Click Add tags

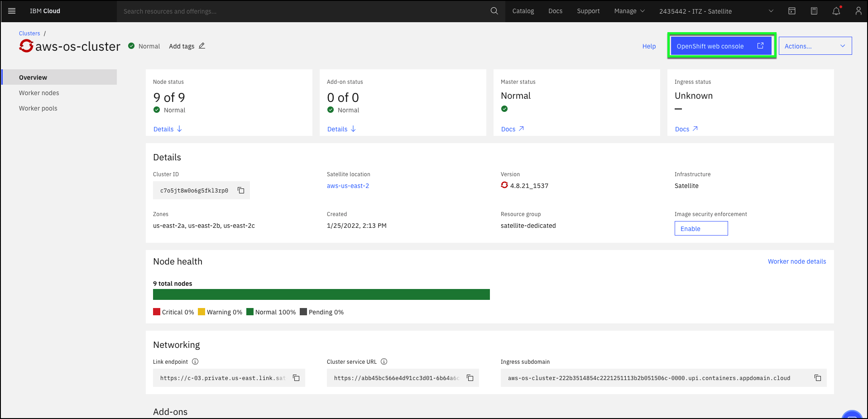[182, 46]
